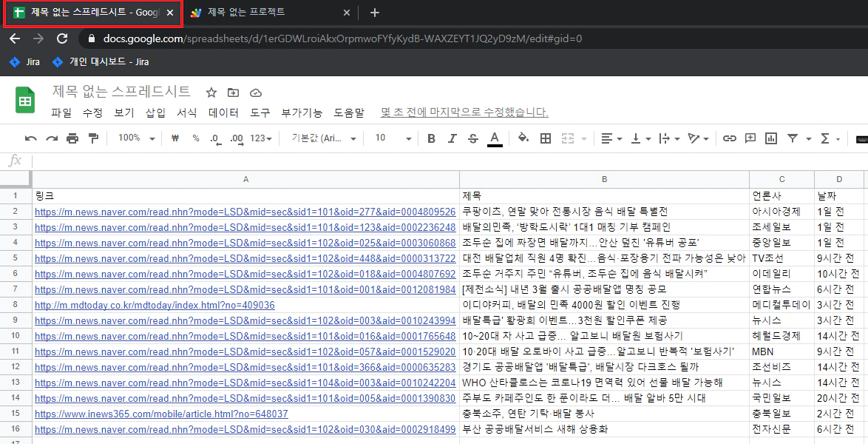This screenshot has height=444, width=868.
Task: Switch to the 제목 없는 프로젝트 browser tab
Action: point(270,12)
